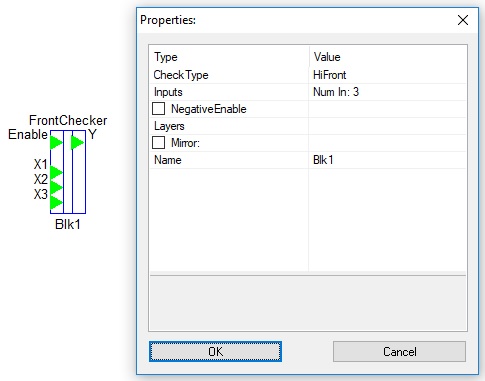Cancel the Properties dialog
The image size is (485, 381).
pos(399,351)
